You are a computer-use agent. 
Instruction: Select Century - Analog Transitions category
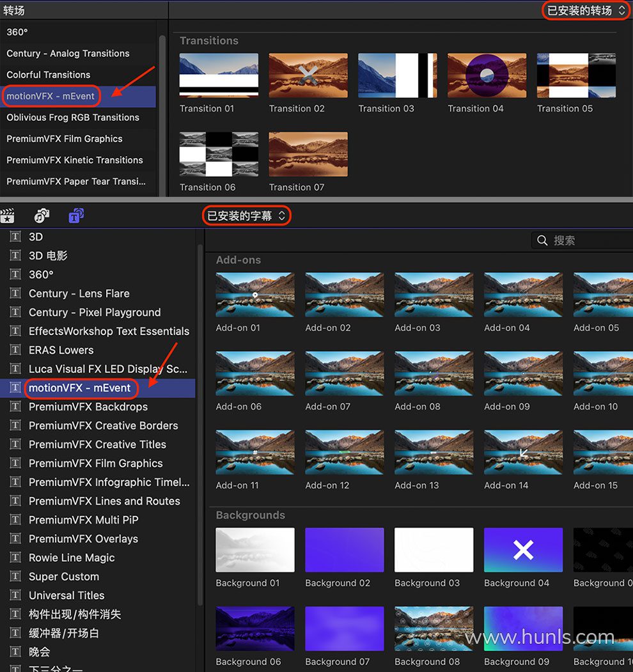tap(78, 54)
